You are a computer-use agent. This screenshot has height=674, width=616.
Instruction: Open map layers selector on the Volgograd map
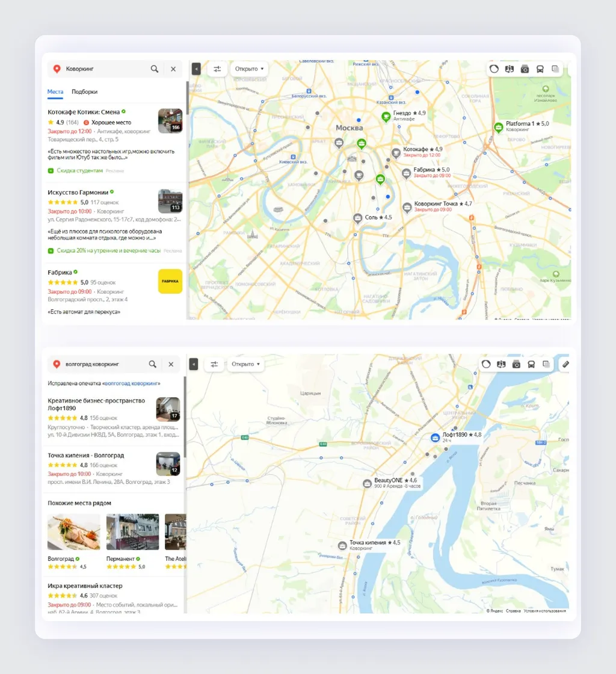tap(546, 364)
